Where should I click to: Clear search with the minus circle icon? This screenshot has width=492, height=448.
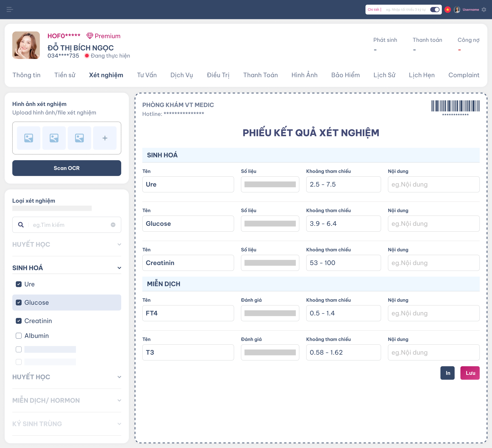coord(113,225)
